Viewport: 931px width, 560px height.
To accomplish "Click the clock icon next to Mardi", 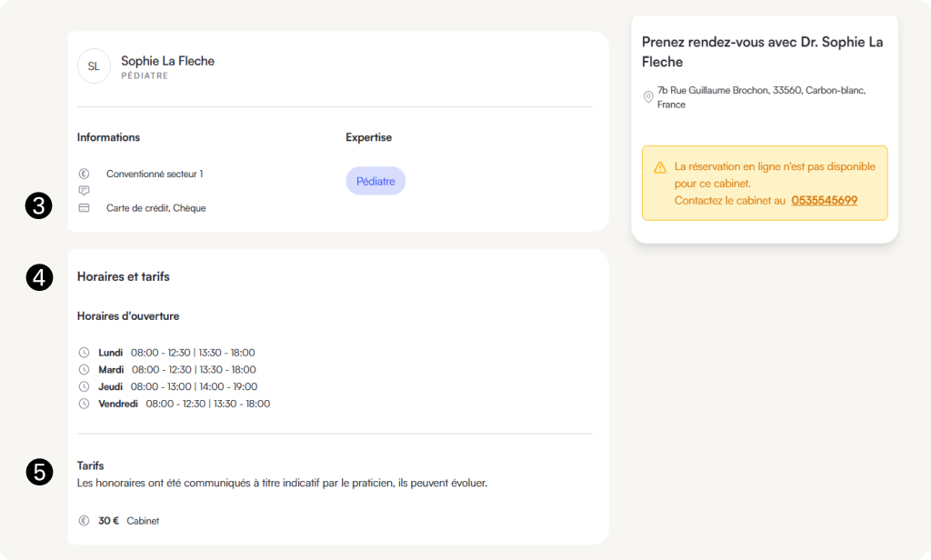I will coord(84,370).
